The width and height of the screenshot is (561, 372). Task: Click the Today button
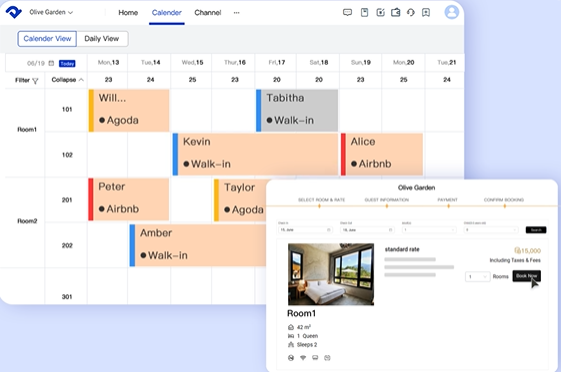click(x=67, y=64)
